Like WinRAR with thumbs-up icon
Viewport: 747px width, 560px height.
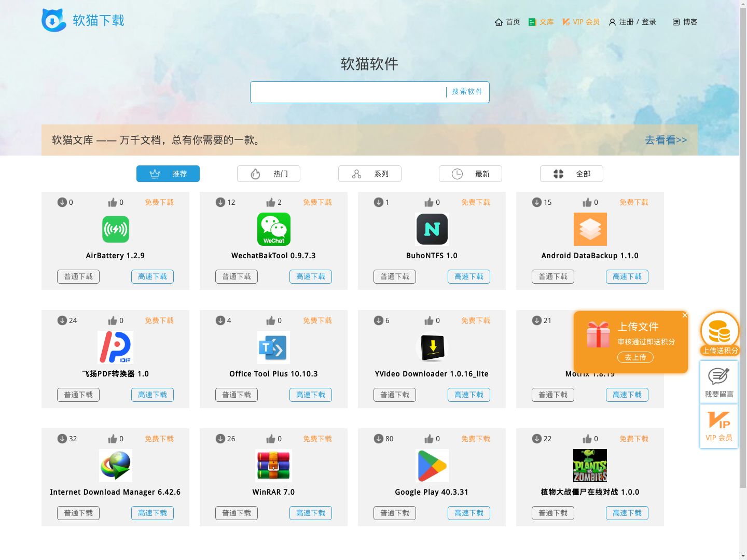point(271,439)
